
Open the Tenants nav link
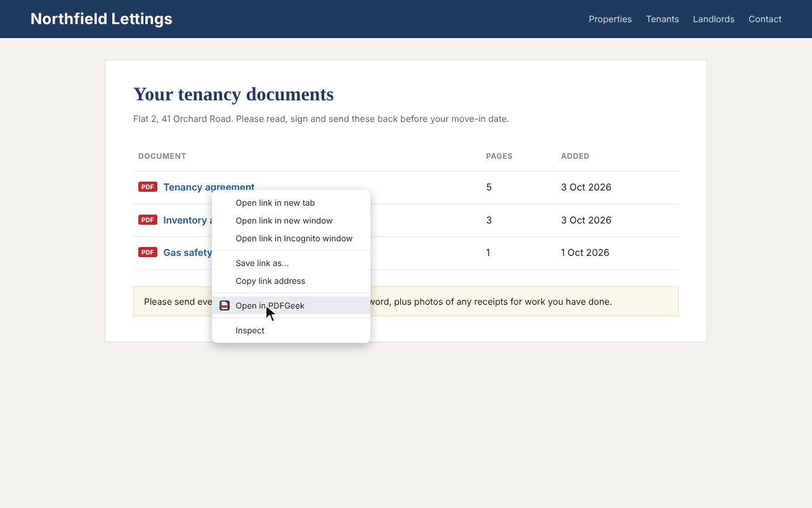point(662,19)
